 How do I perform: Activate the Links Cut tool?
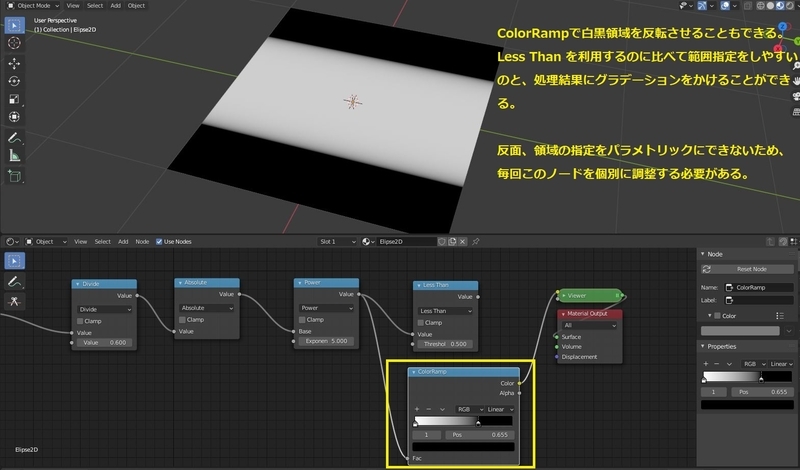point(14,302)
